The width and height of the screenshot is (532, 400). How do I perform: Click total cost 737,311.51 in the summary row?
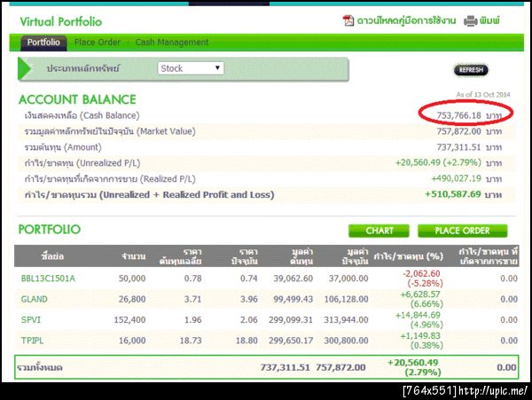click(x=285, y=367)
